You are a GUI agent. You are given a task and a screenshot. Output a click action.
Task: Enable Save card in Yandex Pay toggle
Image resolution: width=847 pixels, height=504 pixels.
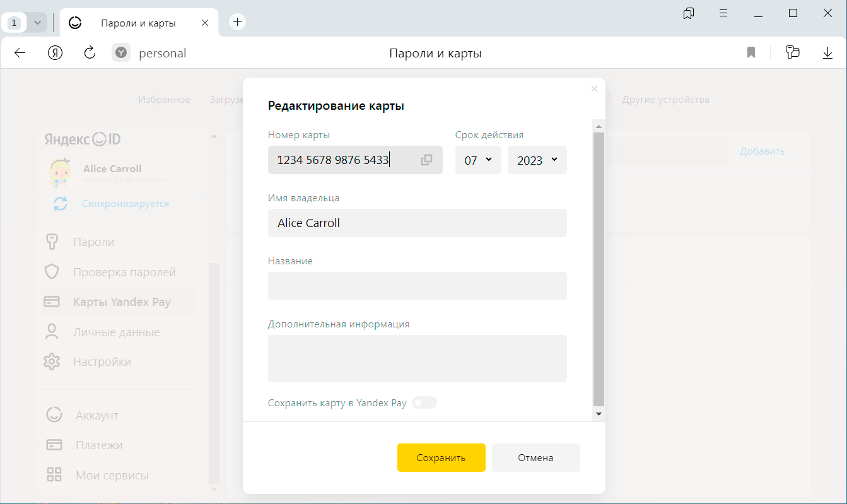coord(424,402)
